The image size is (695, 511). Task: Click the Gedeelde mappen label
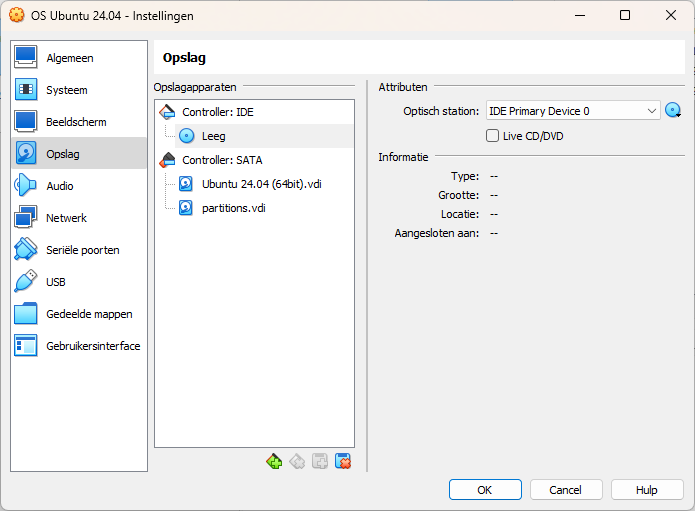89,314
